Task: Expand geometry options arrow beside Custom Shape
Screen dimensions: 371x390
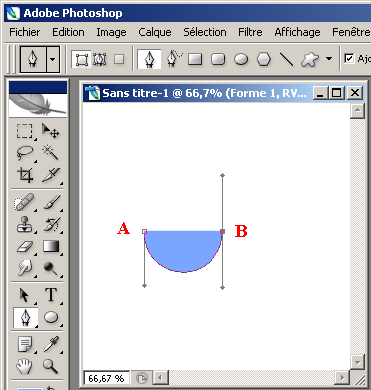Action: point(329,59)
